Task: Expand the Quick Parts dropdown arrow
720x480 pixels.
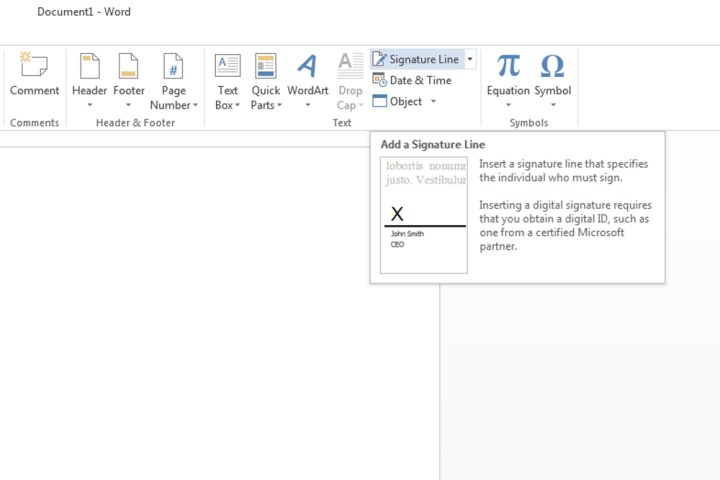Action: [279, 105]
